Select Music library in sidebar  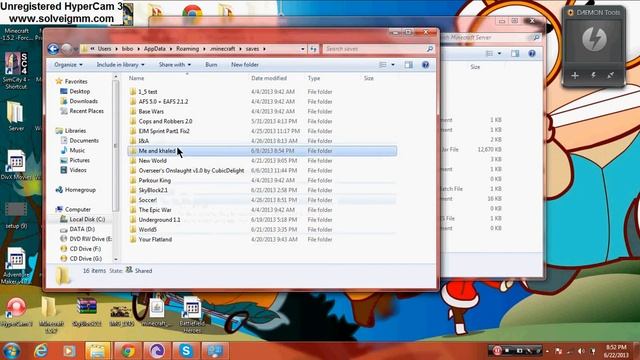pyautogui.click(x=73, y=150)
